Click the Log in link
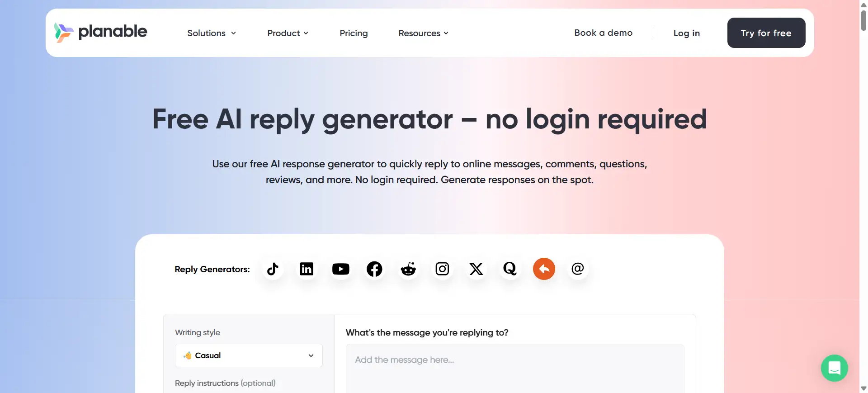 coord(686,33)
